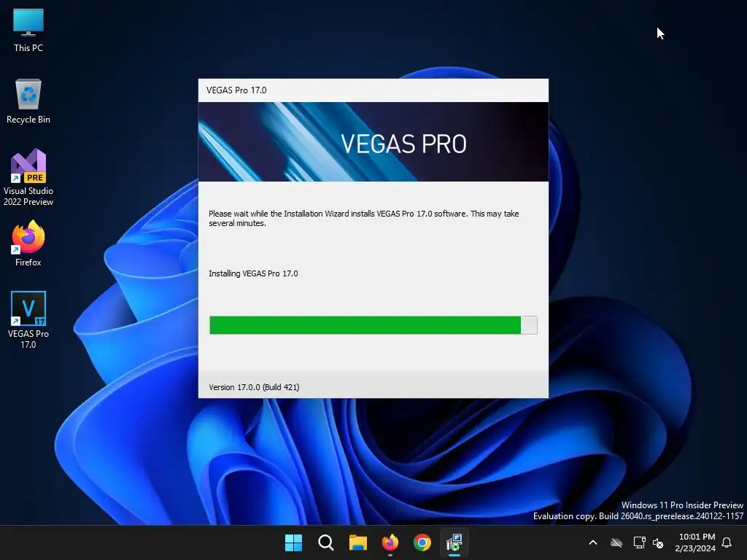Select the Firefox desktop shortcut

click(28, 244)
